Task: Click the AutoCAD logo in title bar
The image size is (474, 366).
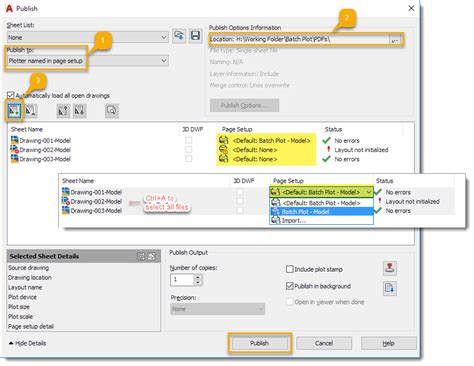Action: point(9,8)
